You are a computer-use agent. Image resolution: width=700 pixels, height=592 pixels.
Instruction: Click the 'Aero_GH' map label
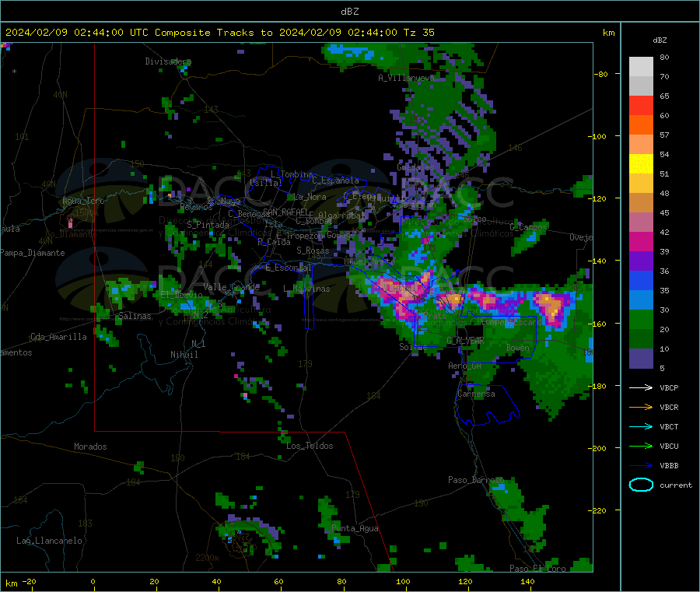pyautogui.click(x=464, y=366)
